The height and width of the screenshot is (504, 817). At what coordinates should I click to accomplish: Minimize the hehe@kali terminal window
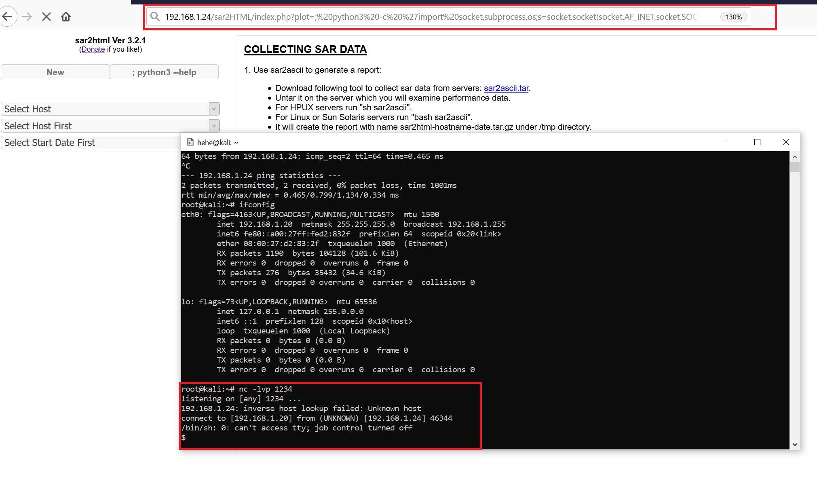729,142
